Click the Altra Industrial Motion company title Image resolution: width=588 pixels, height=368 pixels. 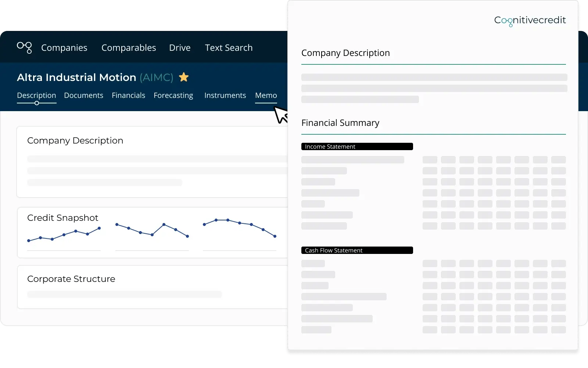(76, 77)
